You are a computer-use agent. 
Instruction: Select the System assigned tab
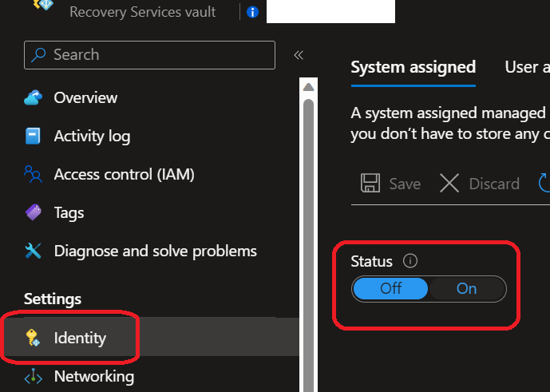click(413, 67)
